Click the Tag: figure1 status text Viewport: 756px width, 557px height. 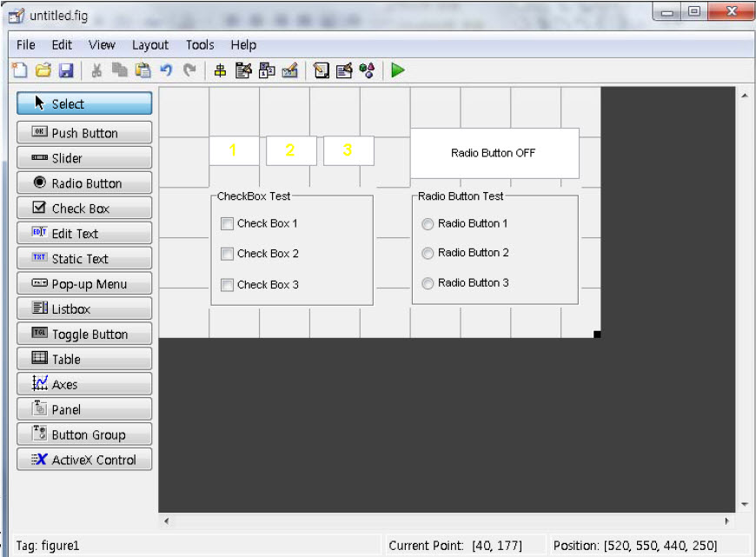click(x=47, y=546)
